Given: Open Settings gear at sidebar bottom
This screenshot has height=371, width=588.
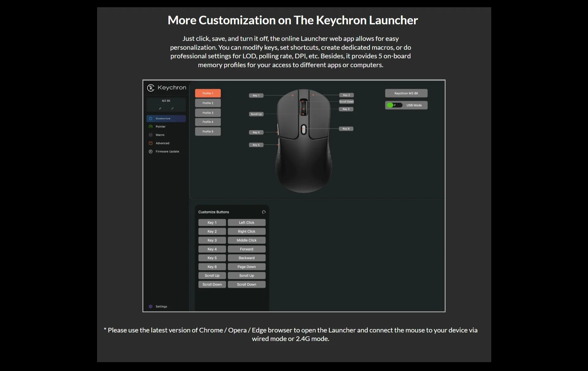Looking at the screenshot, I should point(150,306).
